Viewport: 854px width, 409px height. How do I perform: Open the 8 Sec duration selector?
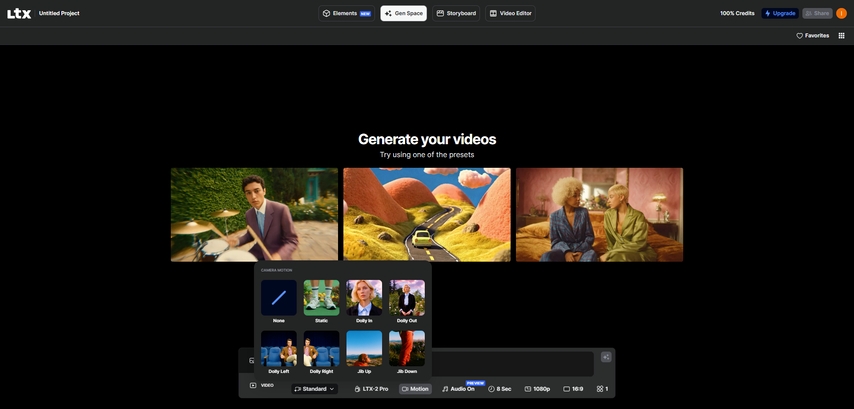point(499,389)
